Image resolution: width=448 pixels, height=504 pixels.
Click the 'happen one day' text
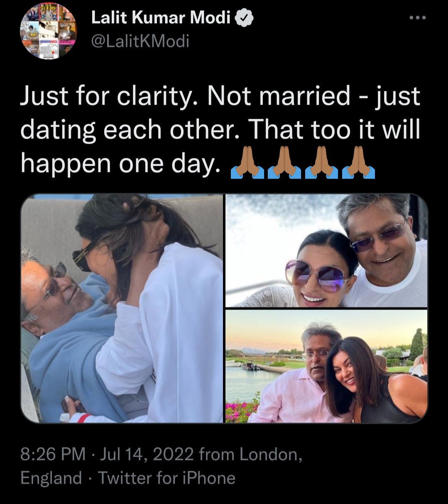[120, 164]
